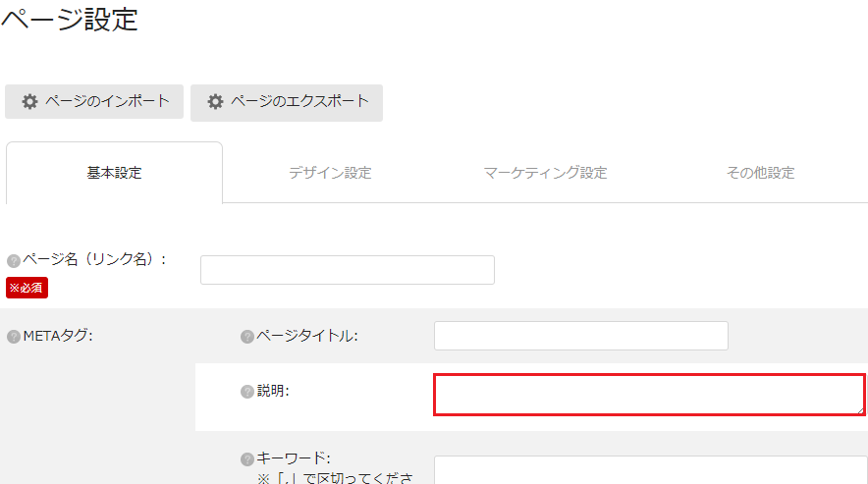This screenshot has height=484, width=868.
Task: Select the ページのインポート button label
Action: [x=107, y=101]
